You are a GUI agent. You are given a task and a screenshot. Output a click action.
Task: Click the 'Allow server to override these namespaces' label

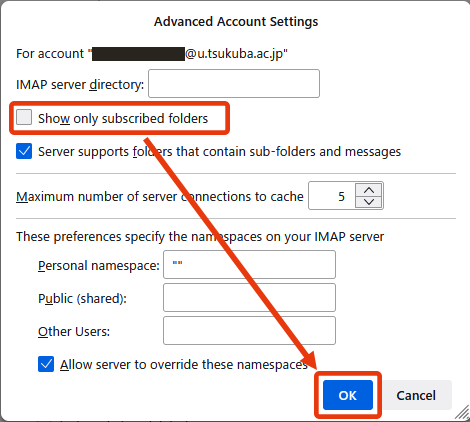(x=184, y=364)
